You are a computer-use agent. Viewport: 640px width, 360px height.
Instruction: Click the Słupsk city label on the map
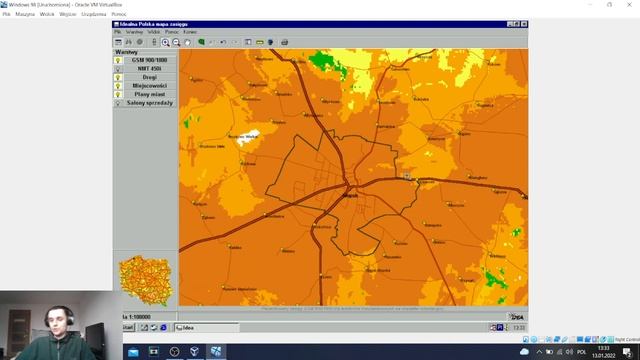(x=350, y=196)
